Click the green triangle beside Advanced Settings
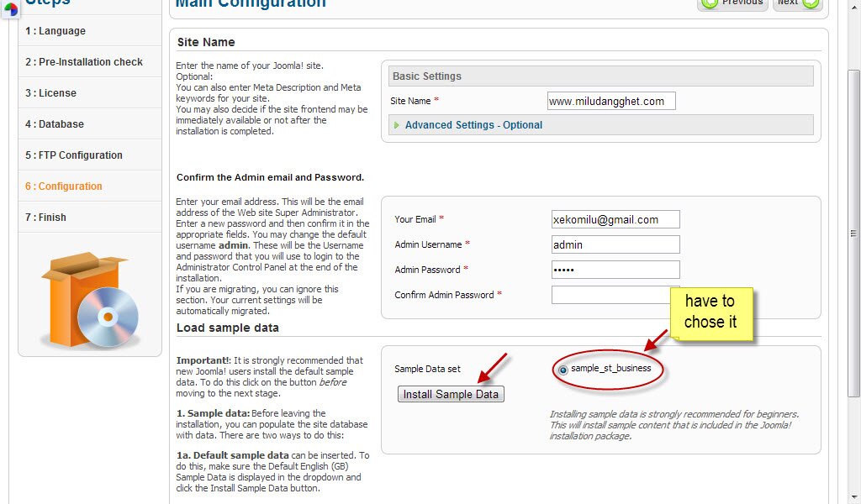Image resolution: width=861 pixels, height=504 pixels. pyautogui.click(x=396, y=124)
